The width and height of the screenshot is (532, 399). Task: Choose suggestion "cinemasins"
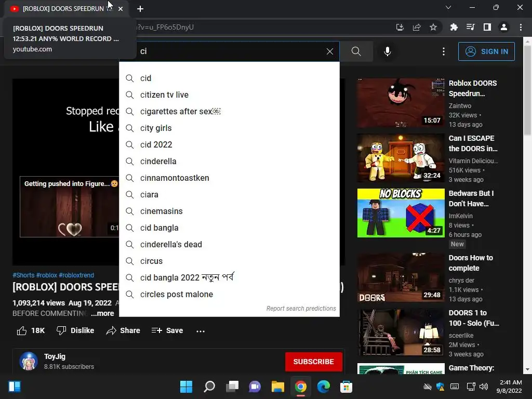pos(229,211)
